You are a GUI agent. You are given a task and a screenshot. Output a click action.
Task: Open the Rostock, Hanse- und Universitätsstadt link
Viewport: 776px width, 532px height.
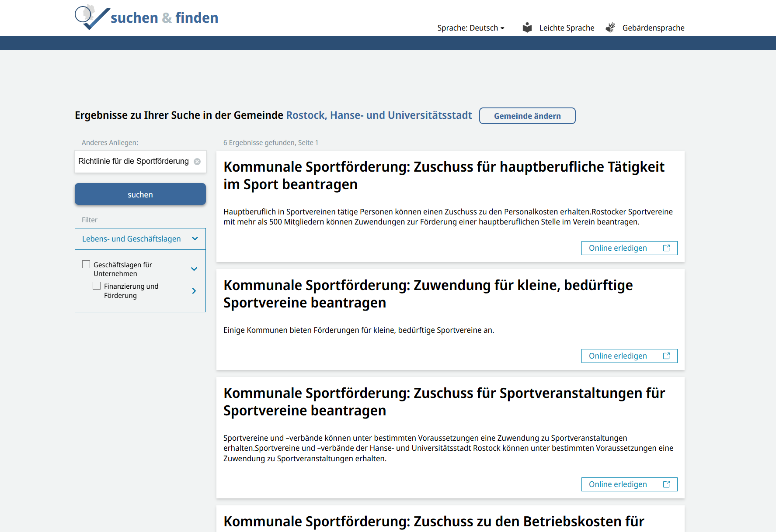(x=379, y=115)
